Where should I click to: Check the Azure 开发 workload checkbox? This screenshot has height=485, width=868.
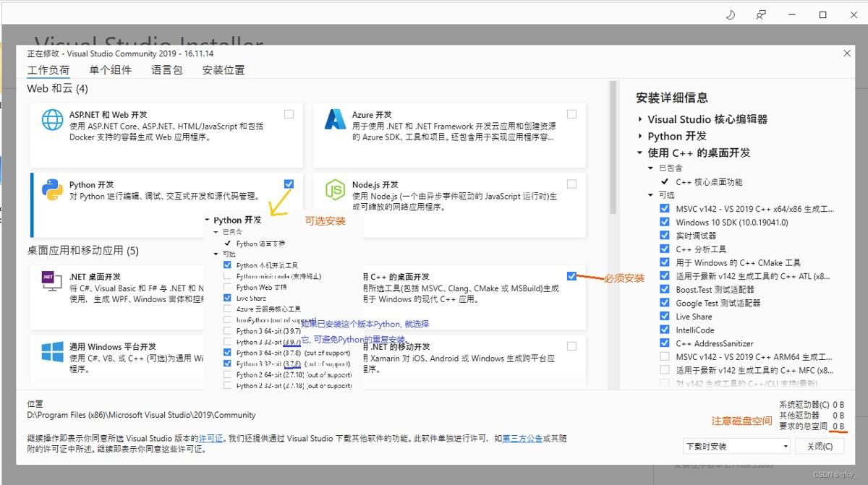tap(572, 114)
